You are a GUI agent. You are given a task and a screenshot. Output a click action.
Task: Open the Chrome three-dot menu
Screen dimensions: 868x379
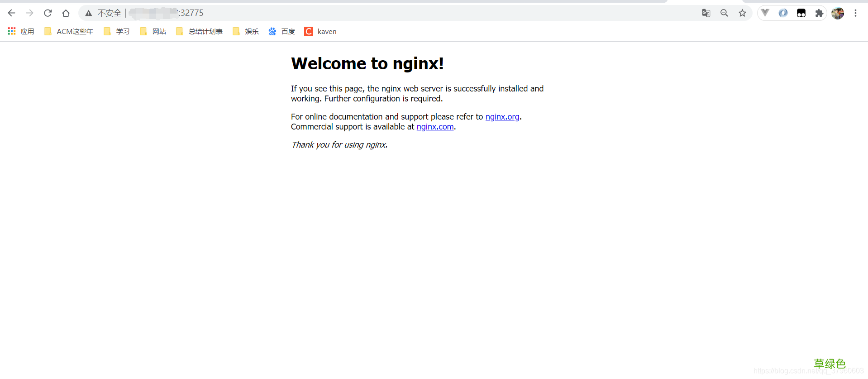coord(855,13)
